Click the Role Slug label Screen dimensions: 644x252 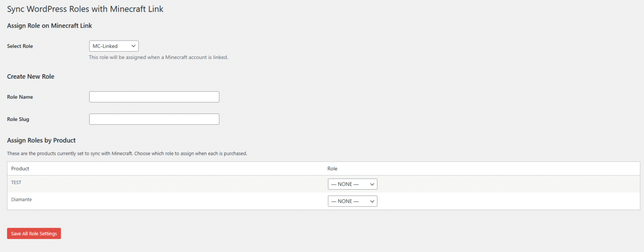18,119
